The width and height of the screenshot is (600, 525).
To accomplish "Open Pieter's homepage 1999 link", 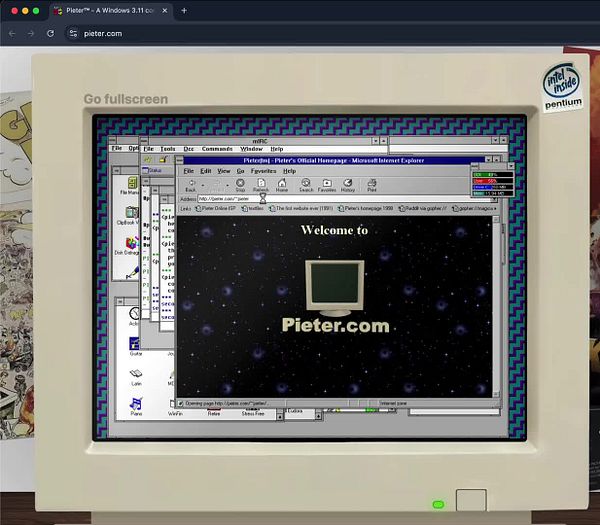I will [x=366, y=209].
